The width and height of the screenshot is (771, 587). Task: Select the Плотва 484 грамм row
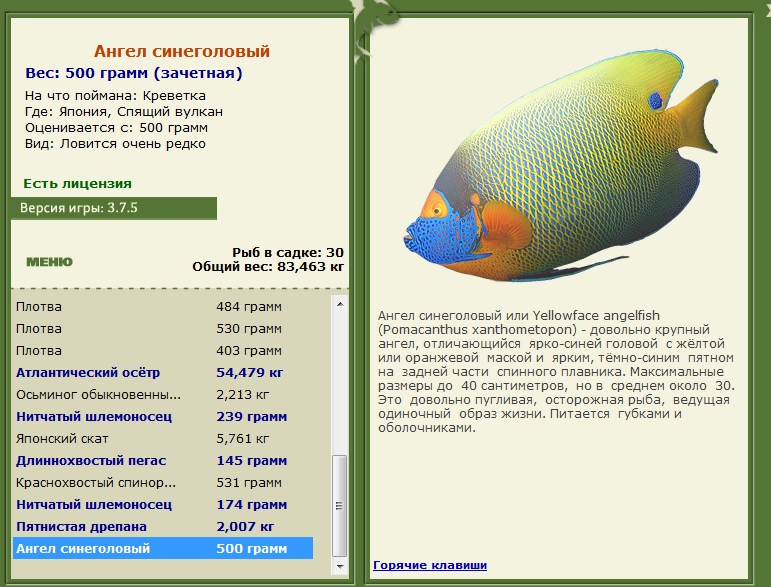163,306
